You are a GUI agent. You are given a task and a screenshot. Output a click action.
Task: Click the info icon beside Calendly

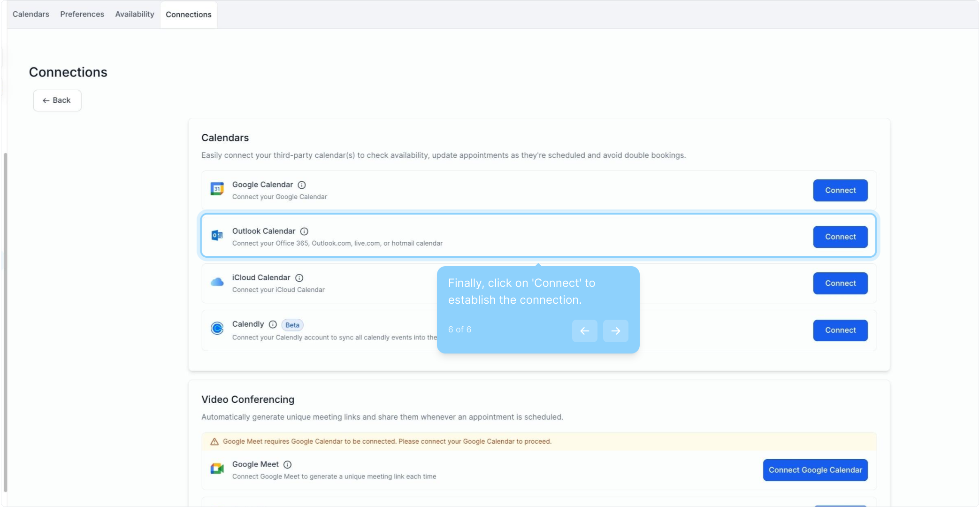point(273,324)
